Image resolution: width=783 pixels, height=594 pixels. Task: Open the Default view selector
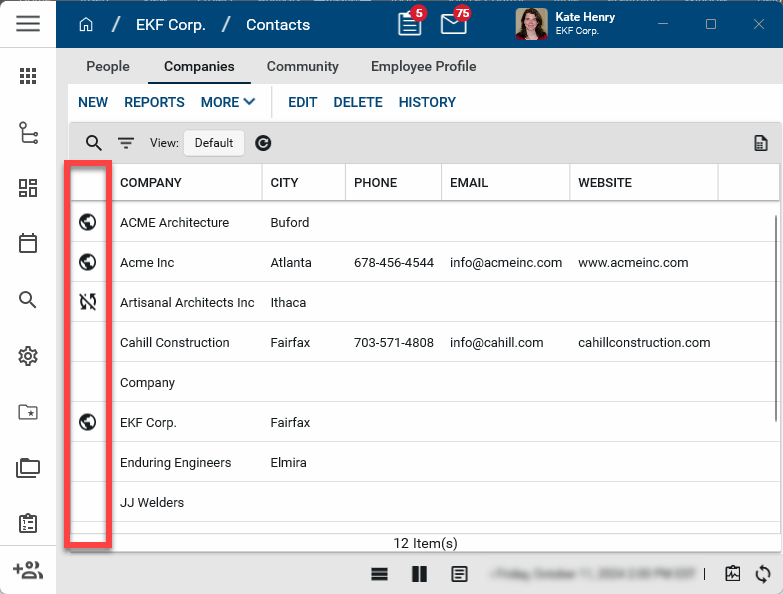pyautogui.click(x=214, y=143)
